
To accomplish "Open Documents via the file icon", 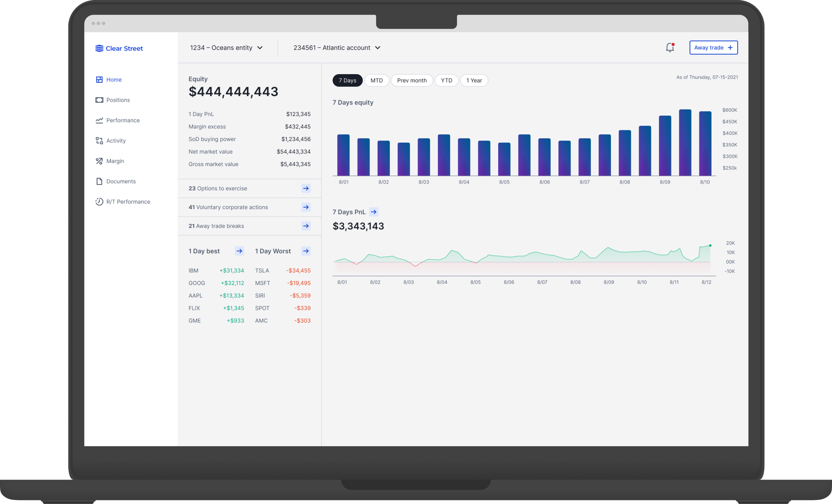I will tap(99, 181).
